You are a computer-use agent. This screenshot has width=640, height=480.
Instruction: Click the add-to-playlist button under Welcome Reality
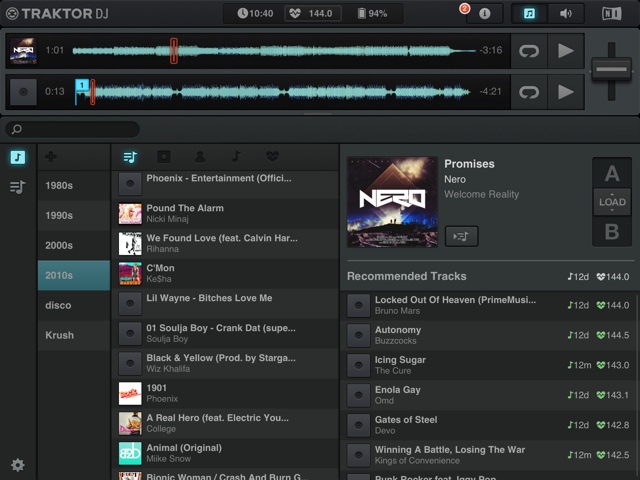tap(462, 236)
